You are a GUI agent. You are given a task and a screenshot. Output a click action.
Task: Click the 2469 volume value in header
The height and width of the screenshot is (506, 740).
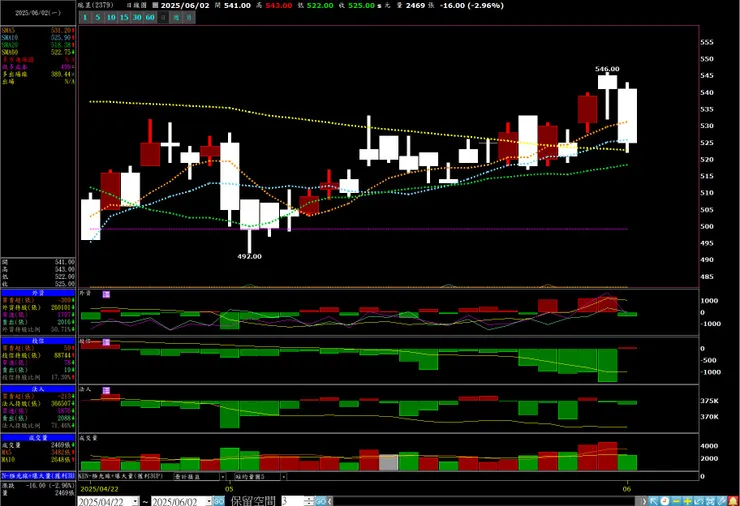[x=415, y=6]
